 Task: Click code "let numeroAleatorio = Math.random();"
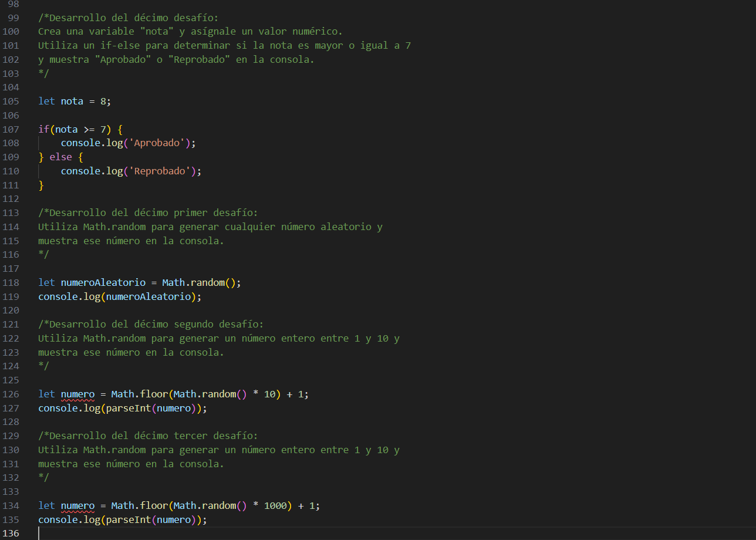pos(140,282)
